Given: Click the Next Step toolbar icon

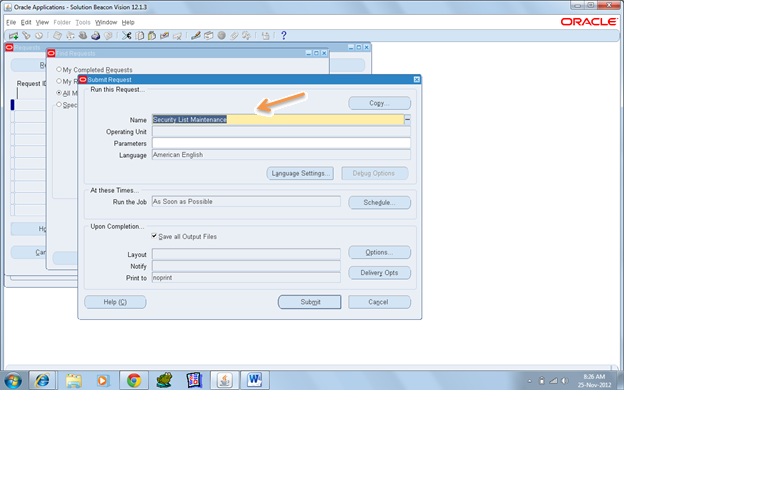Looking at the screenshot, I should click(70, 36).
